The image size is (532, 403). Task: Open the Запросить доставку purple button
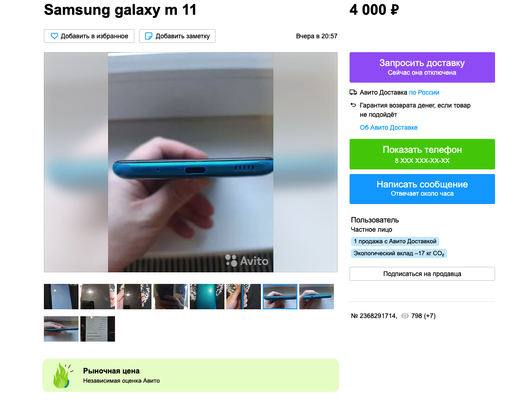(422, 67)
